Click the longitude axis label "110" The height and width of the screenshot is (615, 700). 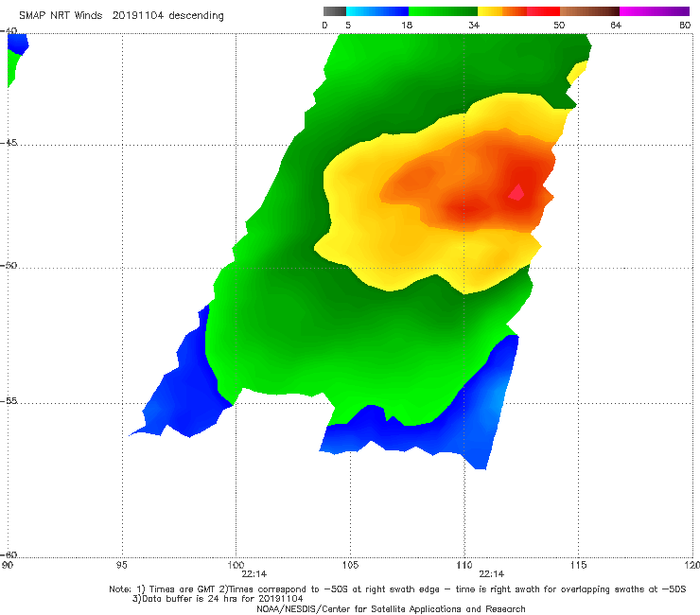(x=464, y=565)
